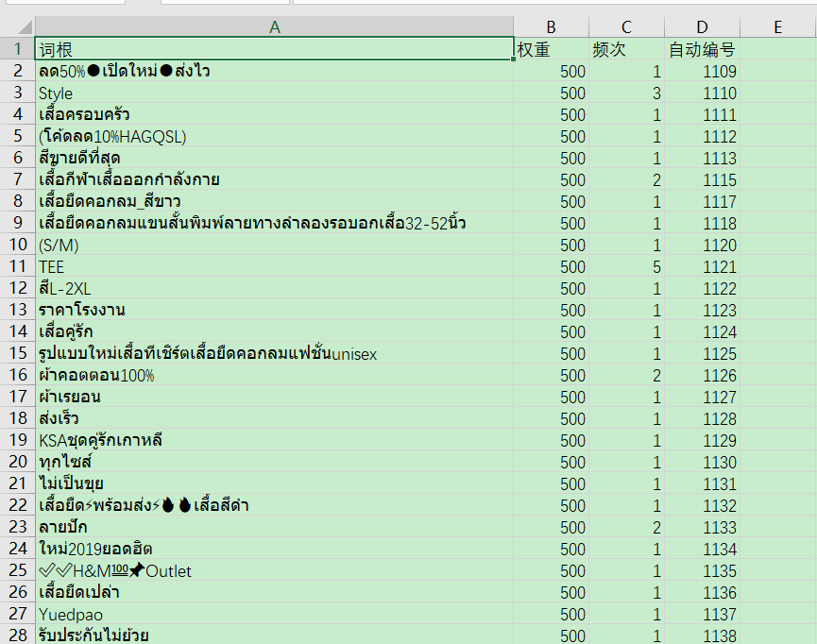The height and width of the screenshot is (644, 817).
Task: Select the 权重 header cell
Action: coord(552,49)
